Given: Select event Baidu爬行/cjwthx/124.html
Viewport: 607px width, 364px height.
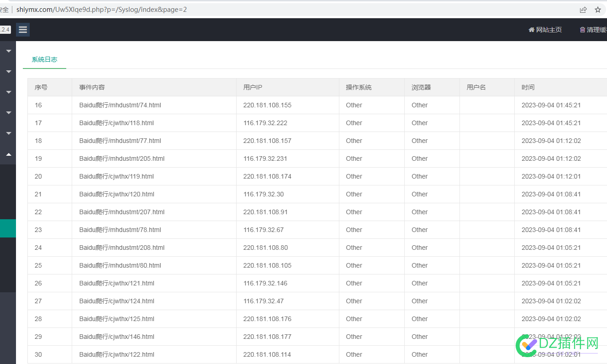Looking at the screenshot, I should coord(116,301).
